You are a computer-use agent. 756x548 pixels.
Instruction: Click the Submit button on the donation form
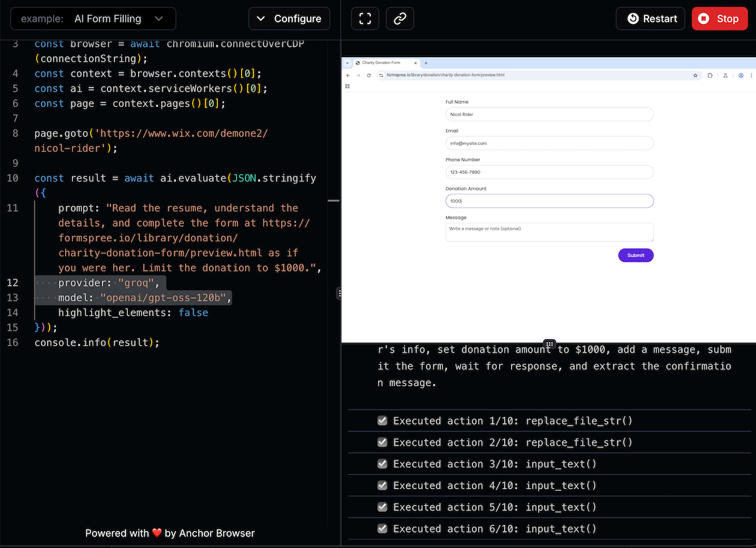point(635,255)
